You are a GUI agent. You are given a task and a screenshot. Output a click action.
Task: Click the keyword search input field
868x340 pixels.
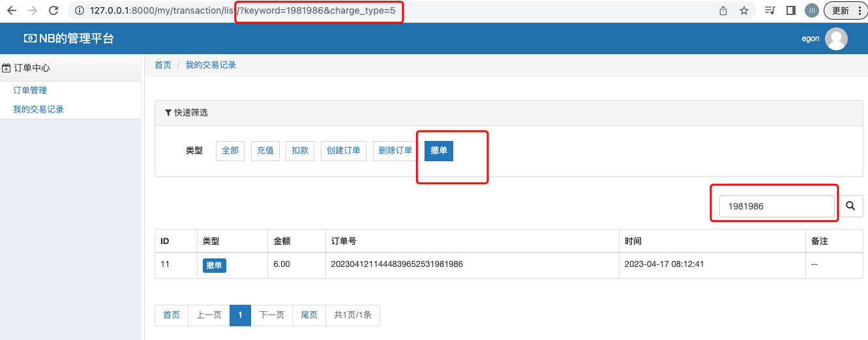click(x=776, y=206)
